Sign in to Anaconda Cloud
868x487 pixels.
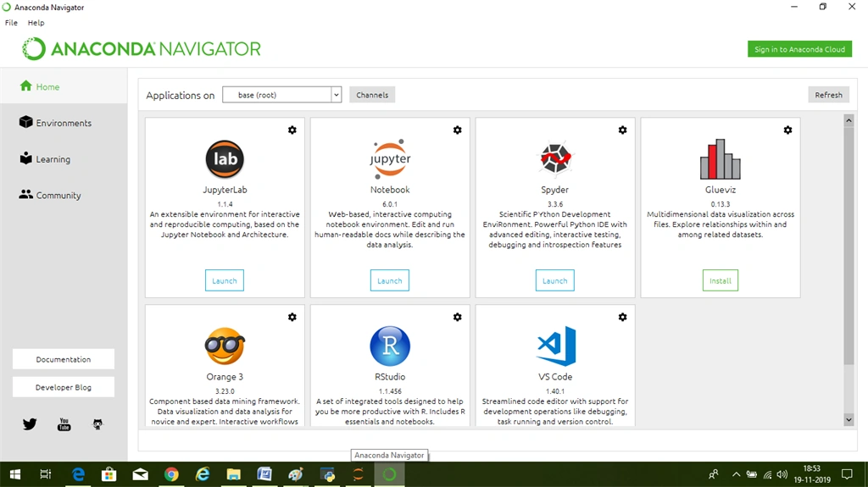click(799, 49)
